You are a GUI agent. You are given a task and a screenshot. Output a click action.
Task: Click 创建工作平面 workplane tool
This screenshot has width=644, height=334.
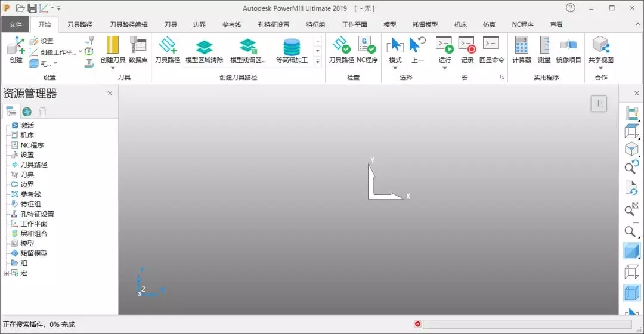(54, 52)
